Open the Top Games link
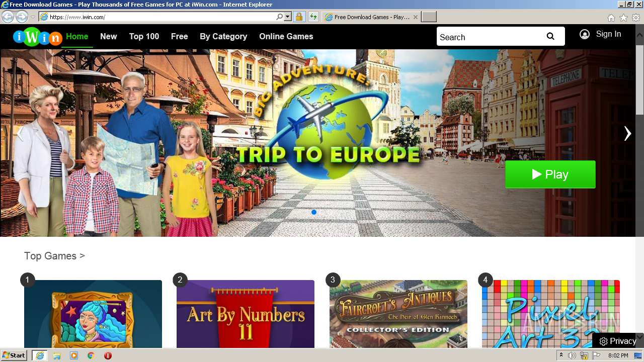 pos(54,256)
